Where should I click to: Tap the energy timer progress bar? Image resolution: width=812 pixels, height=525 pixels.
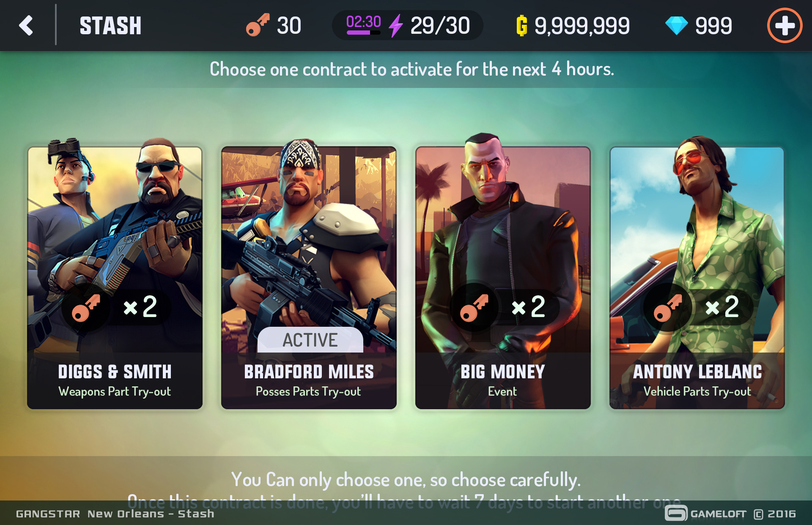pyautogui.click(x=363, y=33)
